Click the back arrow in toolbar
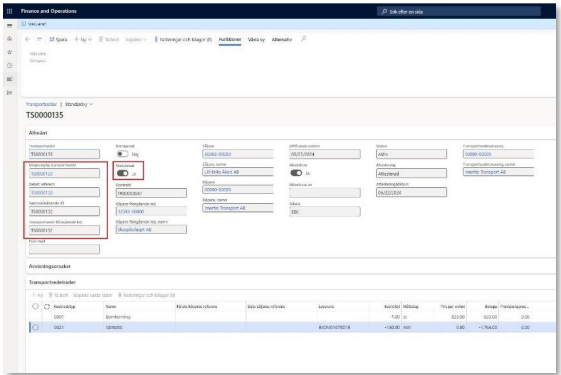 pyautogui.click(x=28, y=39)
